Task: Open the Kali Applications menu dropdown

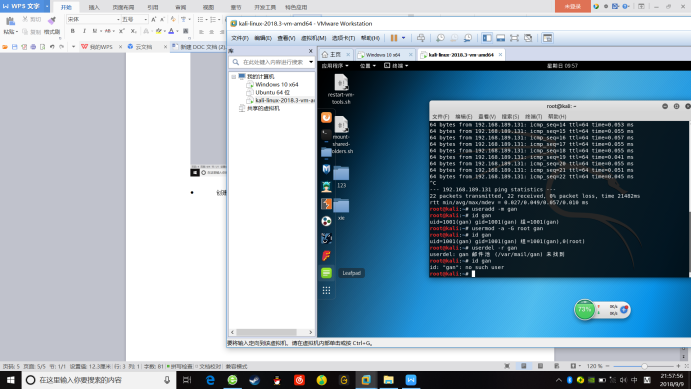Action: pos(335,66)
